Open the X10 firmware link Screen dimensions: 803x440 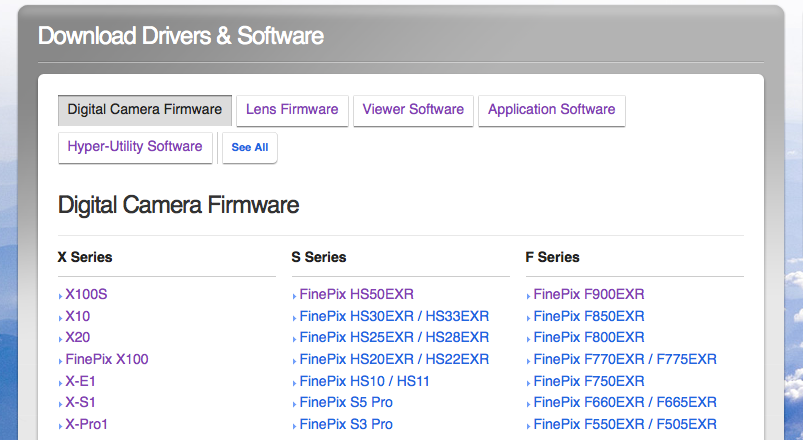click(x=77, y=316)
